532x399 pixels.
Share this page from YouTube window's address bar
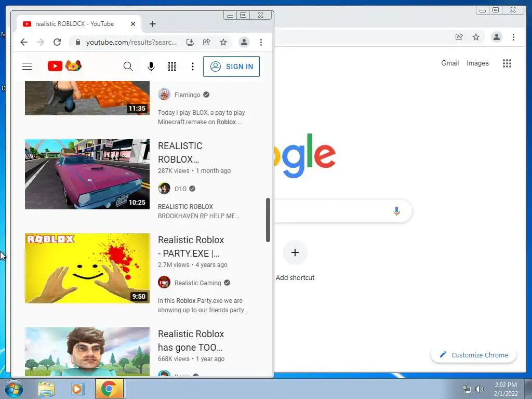pos(206,42)
